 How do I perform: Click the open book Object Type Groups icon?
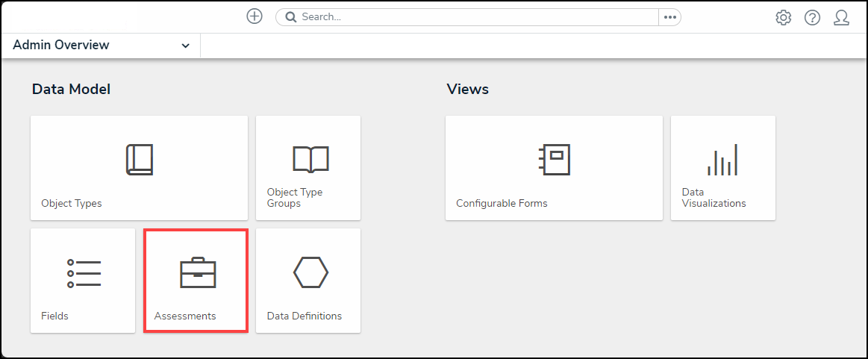[x=310, y=159]
